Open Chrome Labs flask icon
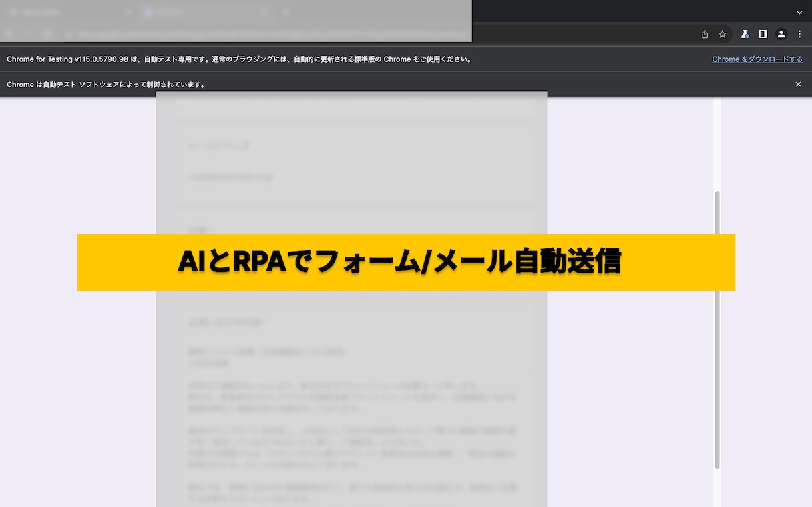Image resolution: width=812 pixels, height=507 pixels. [x=745, y=34]
